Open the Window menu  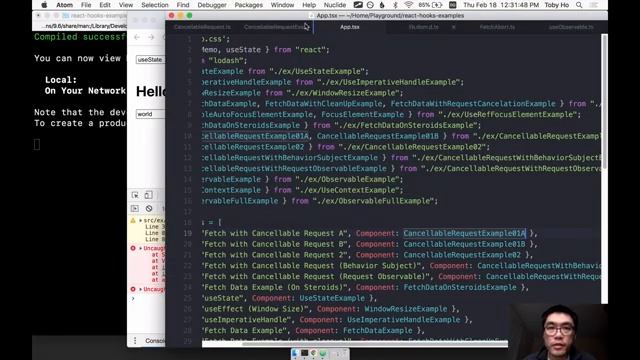click(282, 5)
